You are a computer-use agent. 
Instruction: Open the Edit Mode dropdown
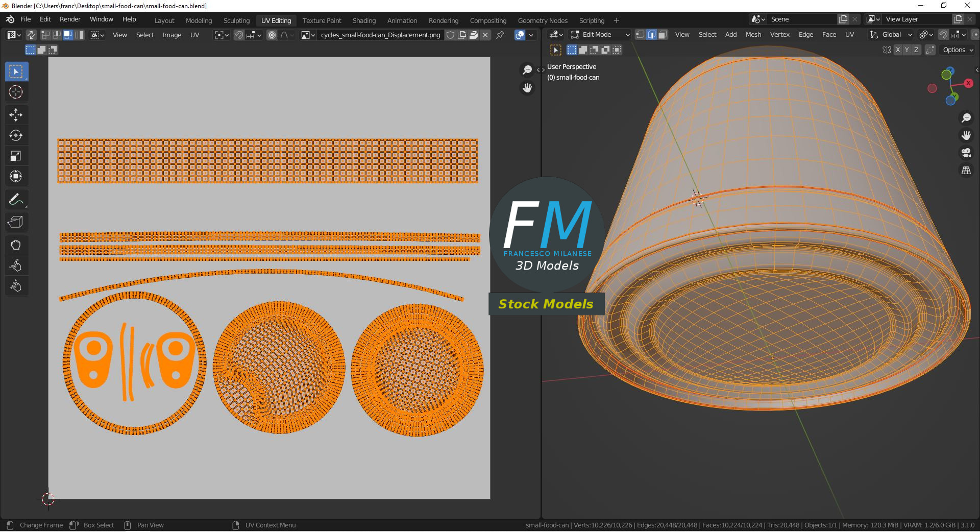600,35
